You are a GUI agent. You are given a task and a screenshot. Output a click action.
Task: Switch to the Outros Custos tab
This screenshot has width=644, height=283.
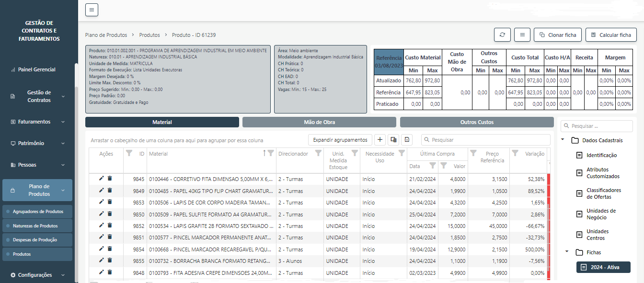point(476,122)
